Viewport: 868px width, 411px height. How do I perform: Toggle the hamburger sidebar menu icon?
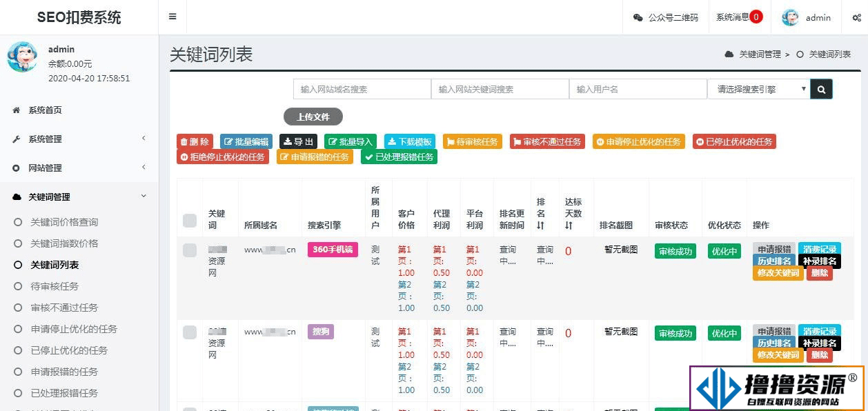click(x=172, y=17)
